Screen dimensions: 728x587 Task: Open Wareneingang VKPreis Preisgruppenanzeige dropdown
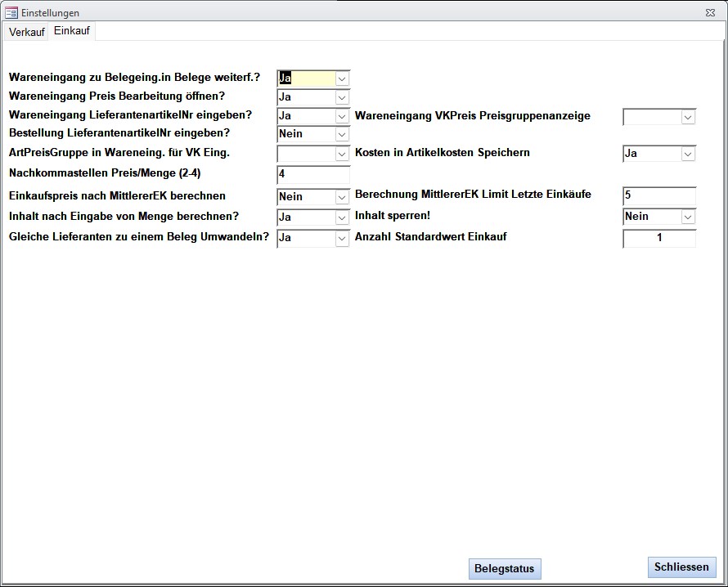688,117
